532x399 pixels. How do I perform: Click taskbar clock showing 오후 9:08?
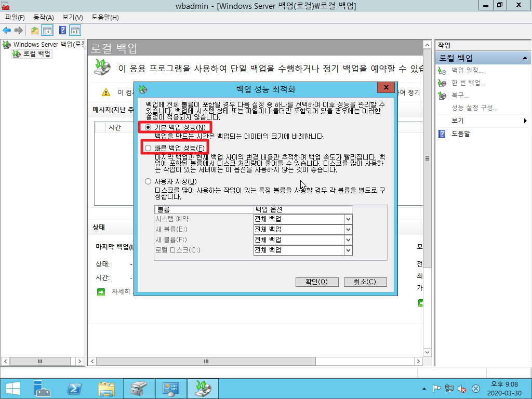point(504,389)
